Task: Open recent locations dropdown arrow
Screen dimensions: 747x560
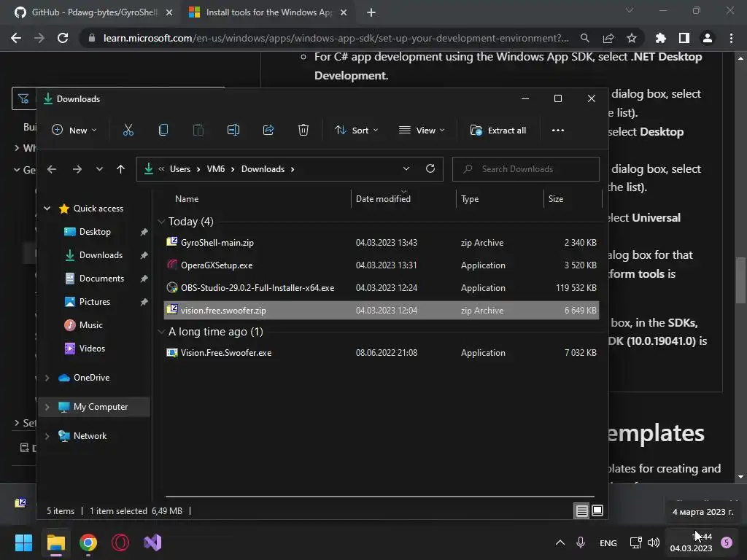Action: pyautogui.click(x=99, y=169)
